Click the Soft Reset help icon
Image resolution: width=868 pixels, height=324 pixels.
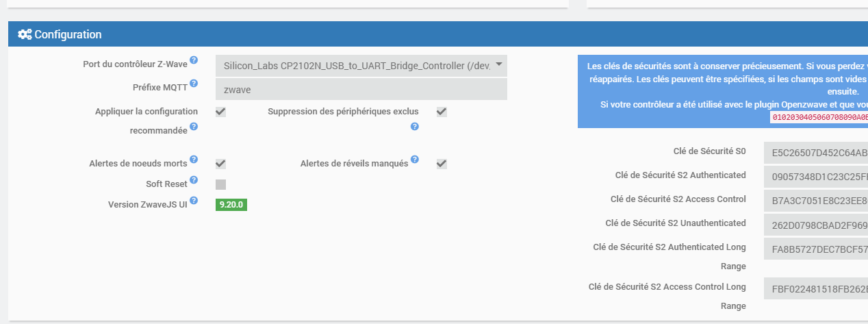(194, 180)
